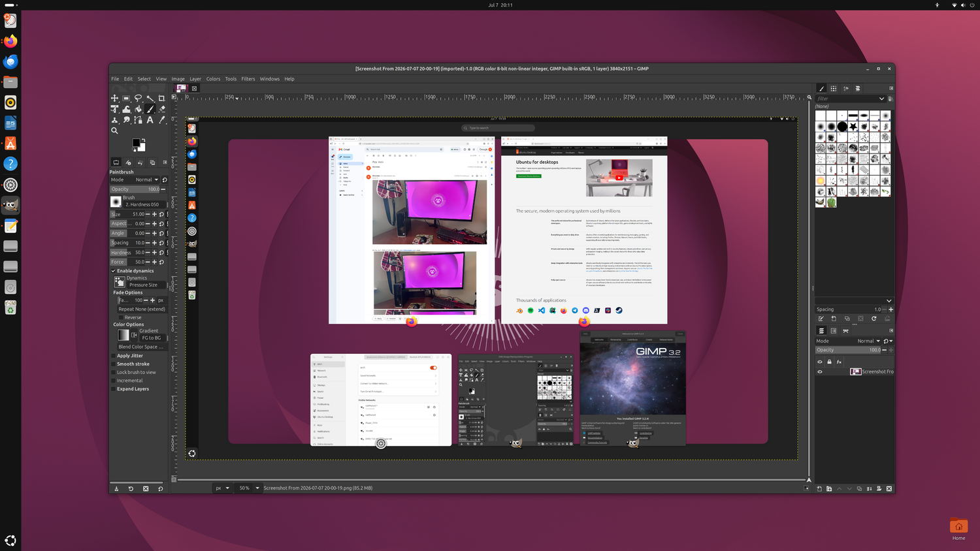Select the Clone stamp tool
The image size is (980, 551).
tap(114, 120)
